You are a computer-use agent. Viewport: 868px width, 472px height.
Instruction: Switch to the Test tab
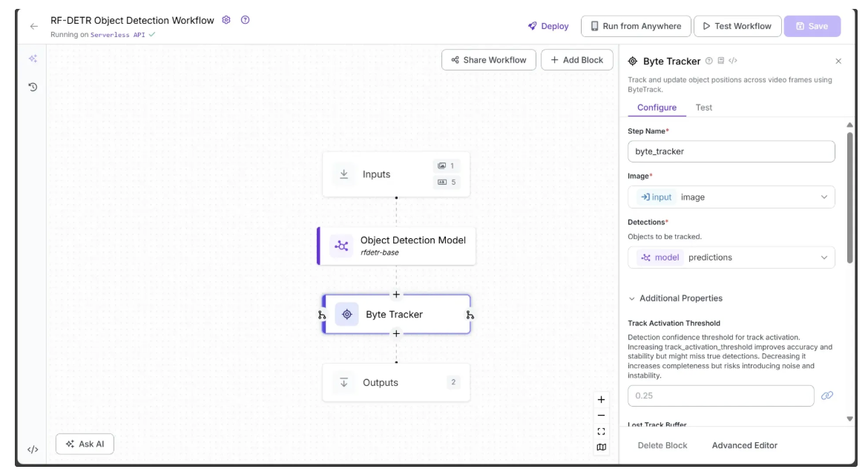pyautogui.click(x=703, y=108)
